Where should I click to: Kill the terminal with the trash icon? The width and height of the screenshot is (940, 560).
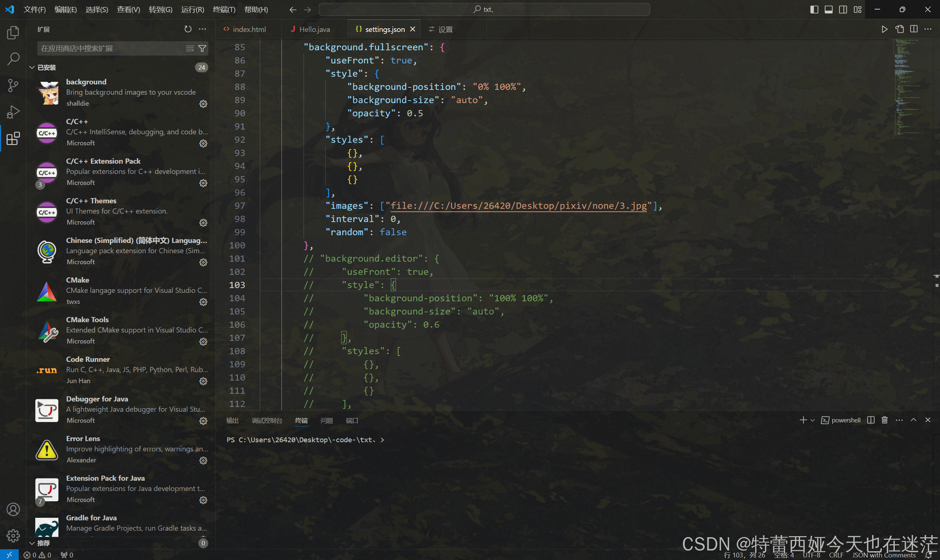click(885, 420)
